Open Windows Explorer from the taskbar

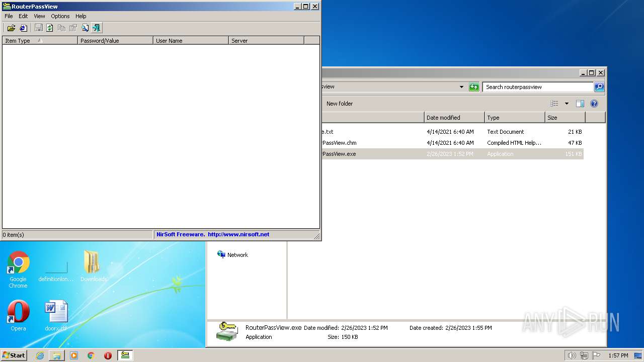coord(57,355)
